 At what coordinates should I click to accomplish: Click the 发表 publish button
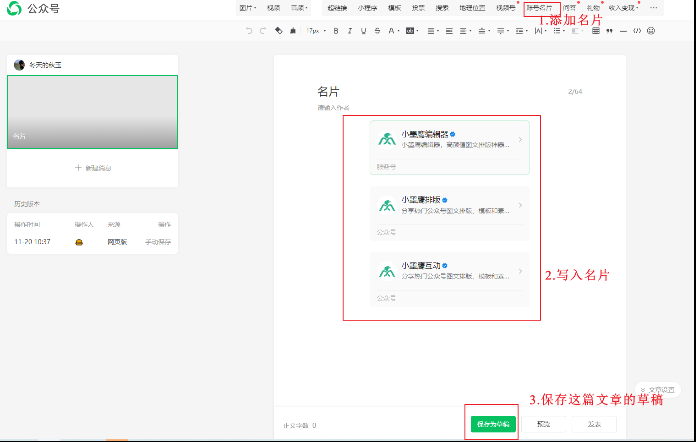(x=594, y=424)
